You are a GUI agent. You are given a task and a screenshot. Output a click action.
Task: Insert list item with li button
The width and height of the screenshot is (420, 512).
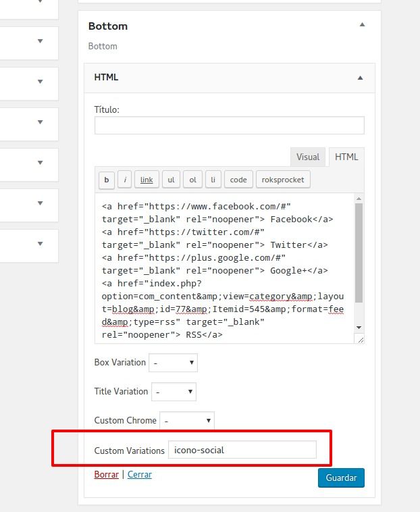[x=213, y=180]
